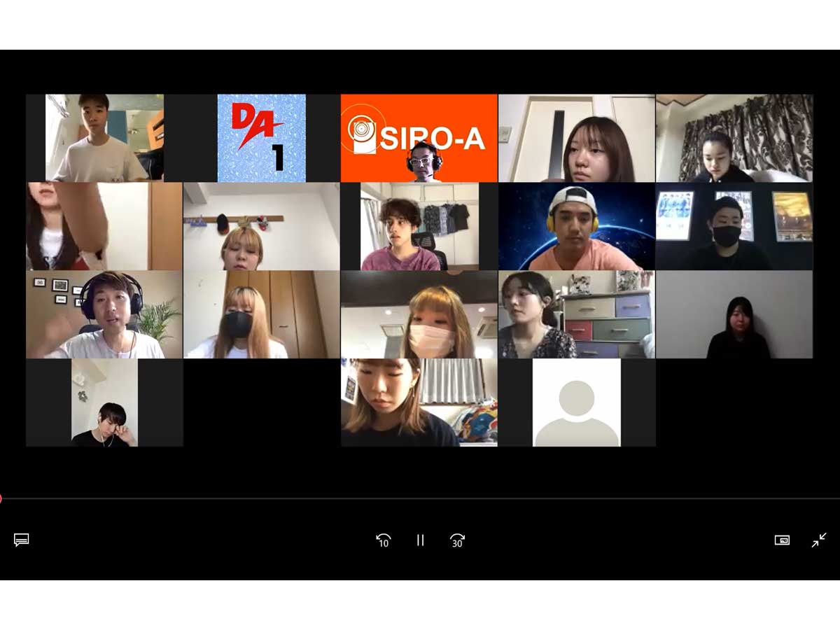Viewport: 840px width, 630px height.
Task: Switch to mini view mode
Action: coord(782,540)
